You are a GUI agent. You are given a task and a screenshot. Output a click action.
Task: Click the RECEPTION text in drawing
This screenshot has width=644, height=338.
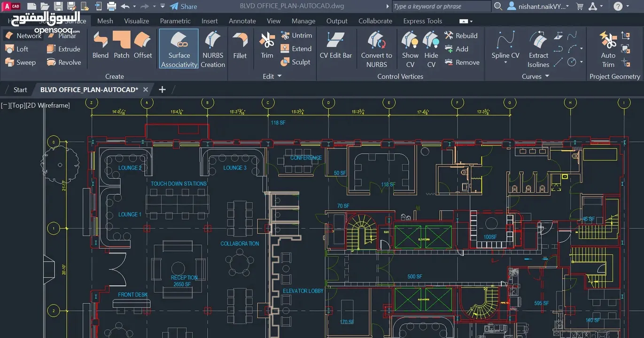pos(184,277)
